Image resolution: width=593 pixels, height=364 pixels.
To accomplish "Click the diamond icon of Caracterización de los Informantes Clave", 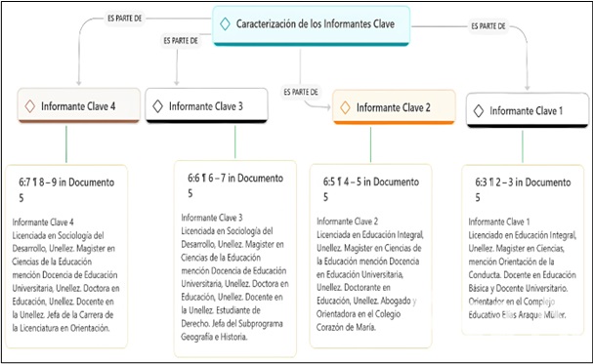I will coord(225,24).
